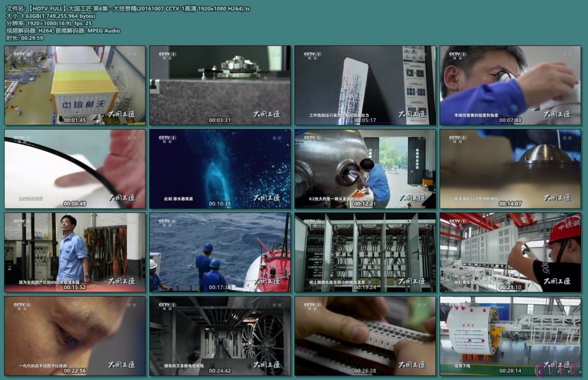This screenshot has width=588, height=380.
Task: Select the terminal labels frame at 00:26:28
Action: tap(365, 336)
